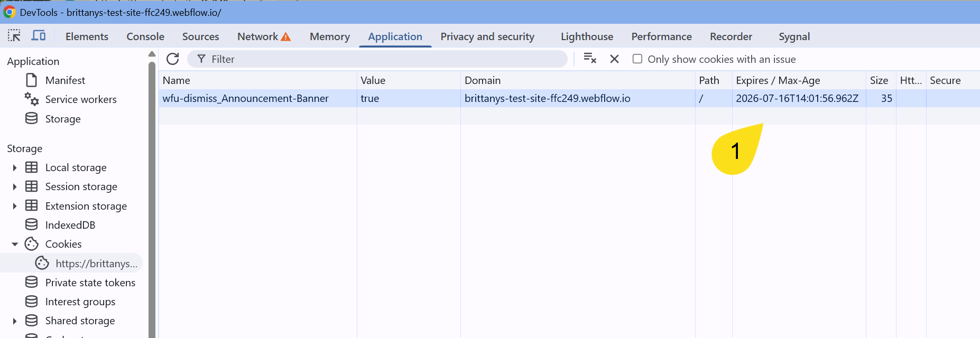Screen dimensions: 980x338
Task: Select the IndexedDB tree item
Action: (x=70, y=225)
